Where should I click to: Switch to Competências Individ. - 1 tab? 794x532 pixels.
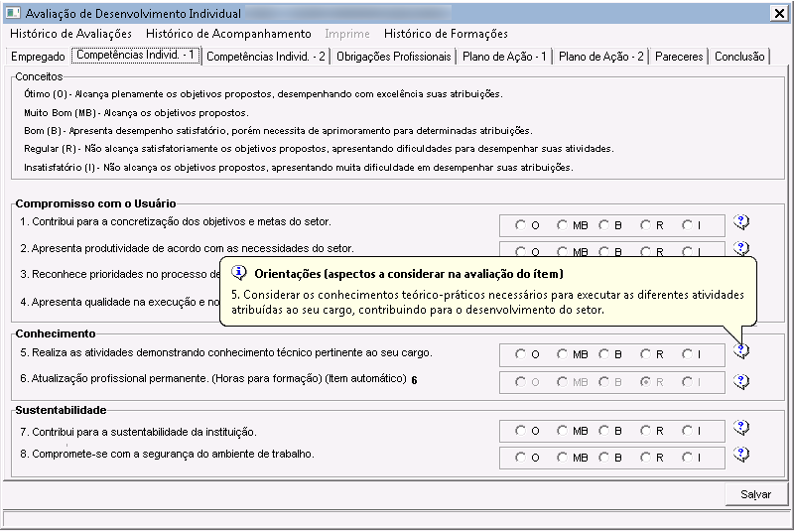coord(135,55)
